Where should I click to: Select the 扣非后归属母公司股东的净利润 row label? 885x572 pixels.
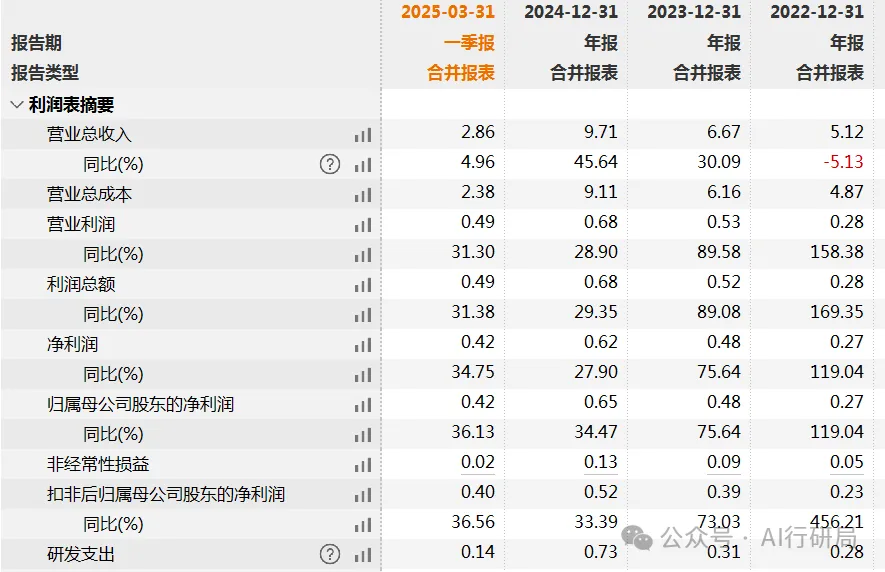[x=165, y=494]
